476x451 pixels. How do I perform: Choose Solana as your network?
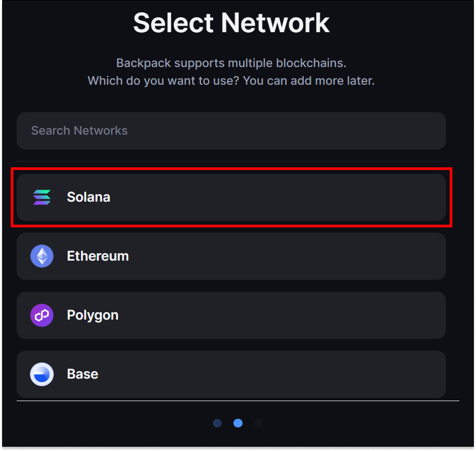pyautogui.click(x=231, y=197)
